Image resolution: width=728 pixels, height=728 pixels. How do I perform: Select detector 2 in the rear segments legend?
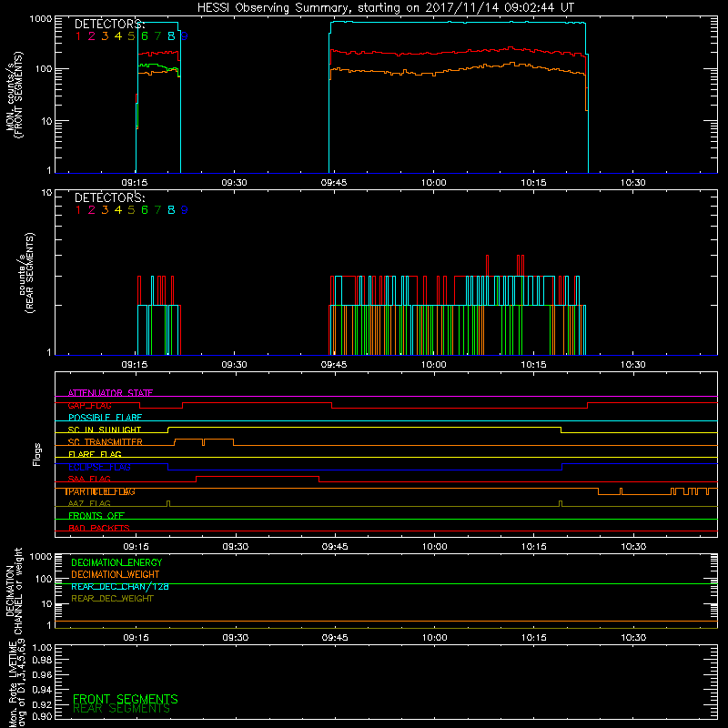(92, 210)
